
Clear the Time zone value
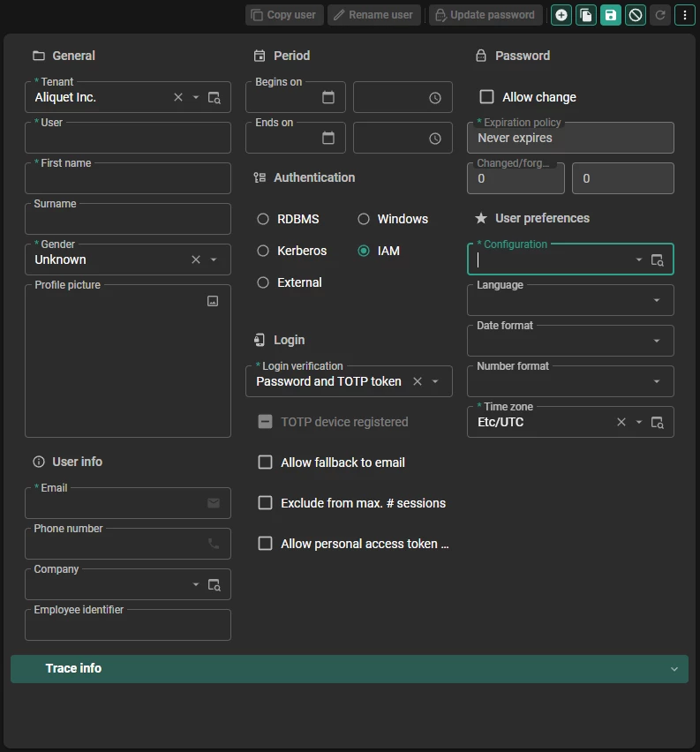[621, 423]
